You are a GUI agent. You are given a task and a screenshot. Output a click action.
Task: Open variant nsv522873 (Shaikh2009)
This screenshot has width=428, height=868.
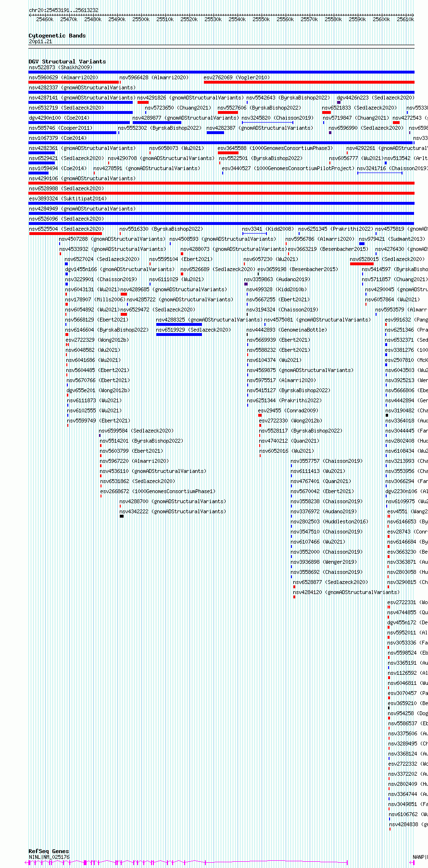click(61, 67)
